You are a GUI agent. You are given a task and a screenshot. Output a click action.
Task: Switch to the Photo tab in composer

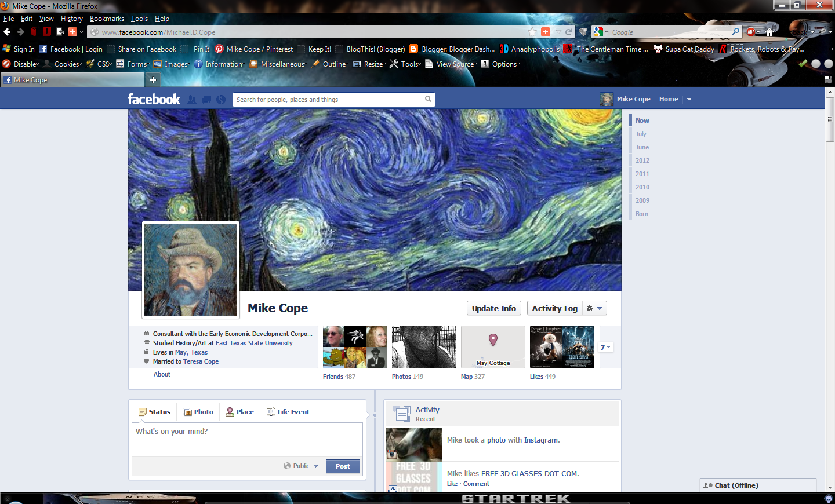pyautogui.click(x=198, y=411)
